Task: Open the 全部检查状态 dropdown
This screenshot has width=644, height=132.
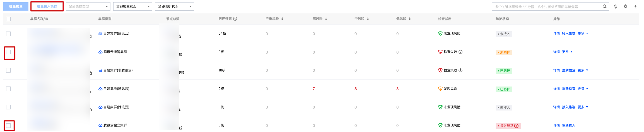Action: point(133,6)
